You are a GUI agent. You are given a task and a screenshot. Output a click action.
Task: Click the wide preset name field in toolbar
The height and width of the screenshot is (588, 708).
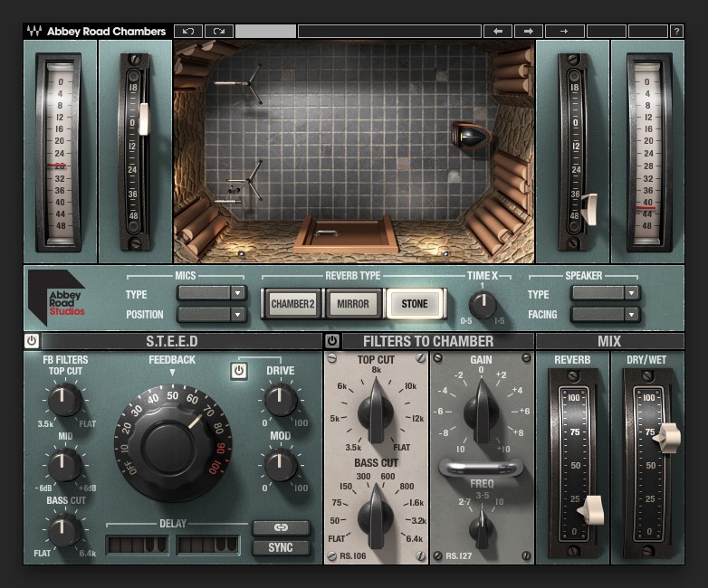pyautogui.click(x=389, y=31)
